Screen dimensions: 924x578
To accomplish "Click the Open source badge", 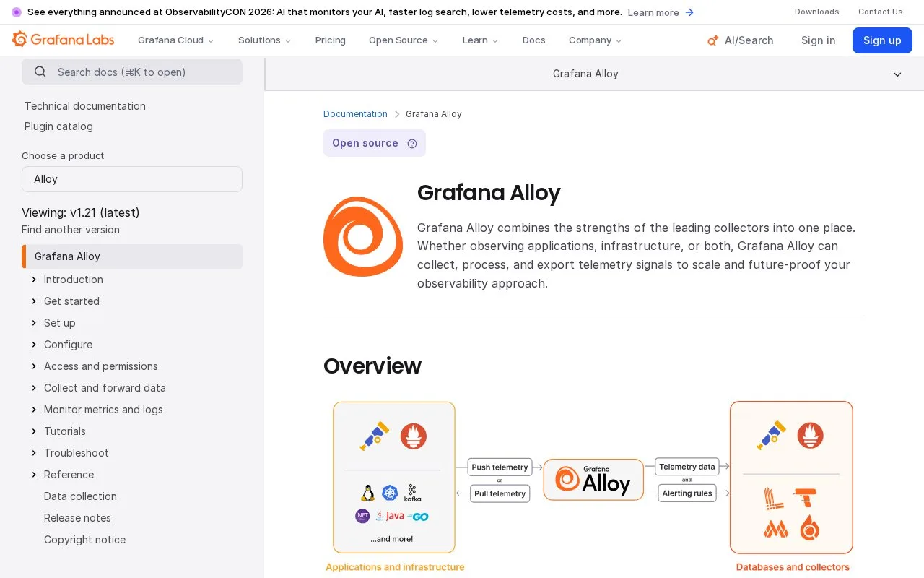I will 375,143.
